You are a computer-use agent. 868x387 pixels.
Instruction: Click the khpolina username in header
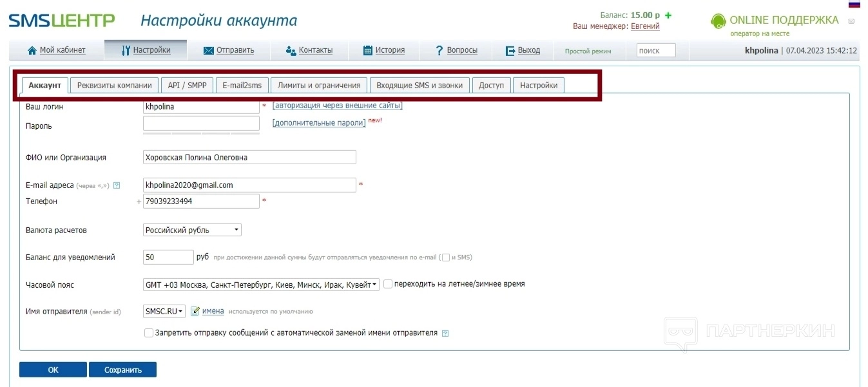[761, 50]
